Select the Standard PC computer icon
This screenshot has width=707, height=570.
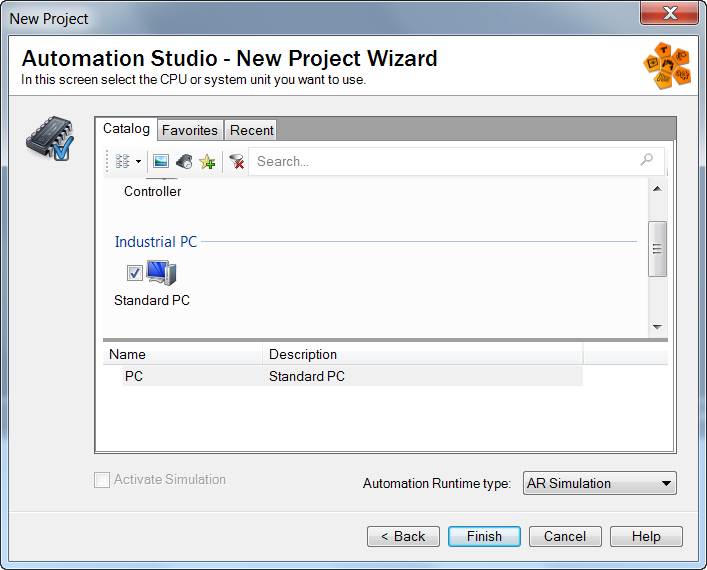coord(161,273)
